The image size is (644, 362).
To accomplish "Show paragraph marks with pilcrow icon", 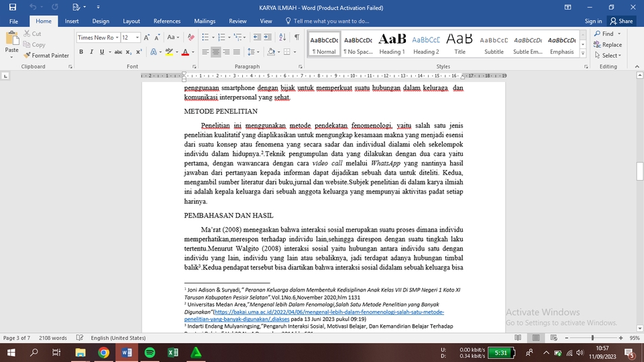I will click(x=297, y=38).
